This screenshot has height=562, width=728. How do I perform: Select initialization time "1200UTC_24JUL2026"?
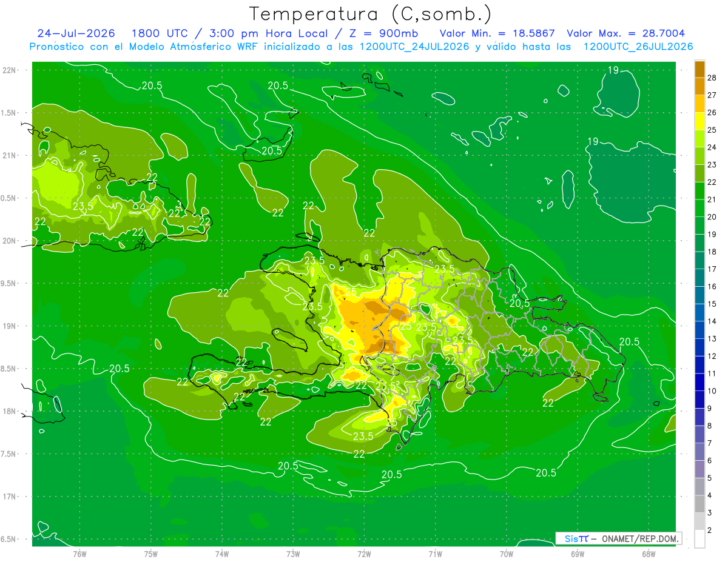(x=414, y=47)
